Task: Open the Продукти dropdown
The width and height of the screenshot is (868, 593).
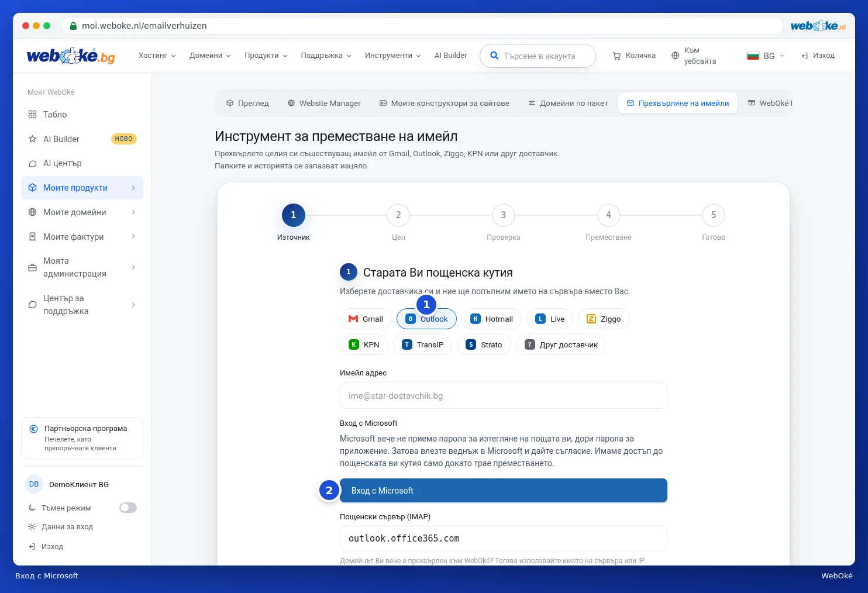Action: 266,56
